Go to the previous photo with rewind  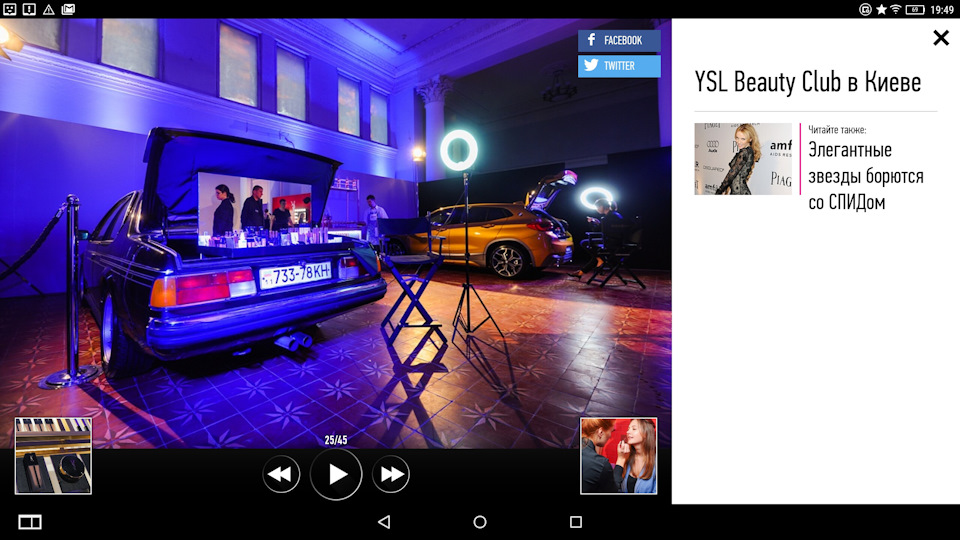point(281,474)
